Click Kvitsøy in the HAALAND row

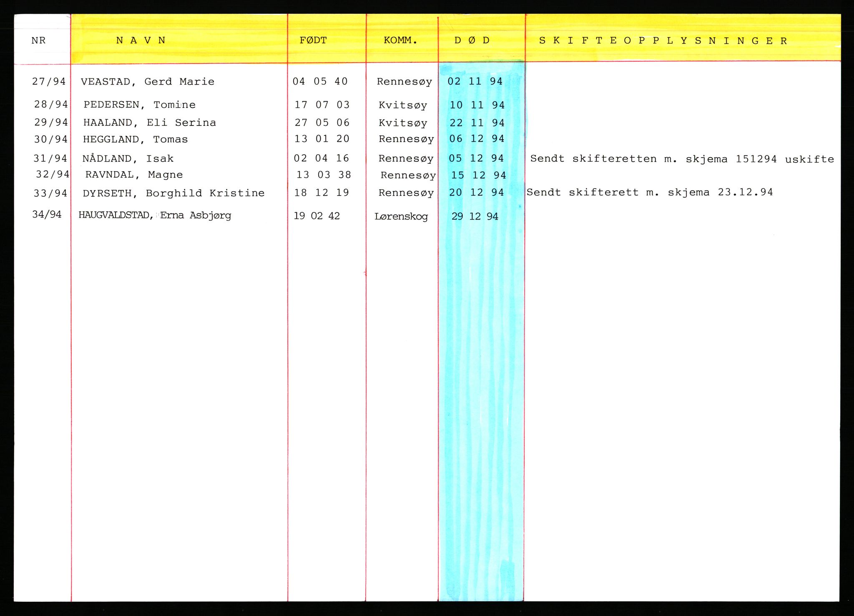point(403,123)
